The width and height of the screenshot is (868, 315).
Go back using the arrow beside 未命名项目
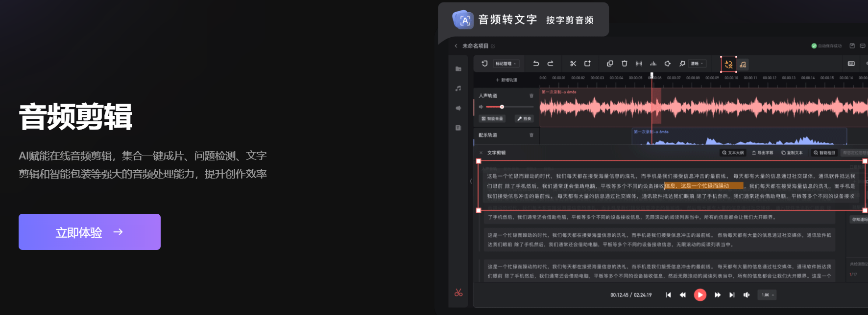456,46
